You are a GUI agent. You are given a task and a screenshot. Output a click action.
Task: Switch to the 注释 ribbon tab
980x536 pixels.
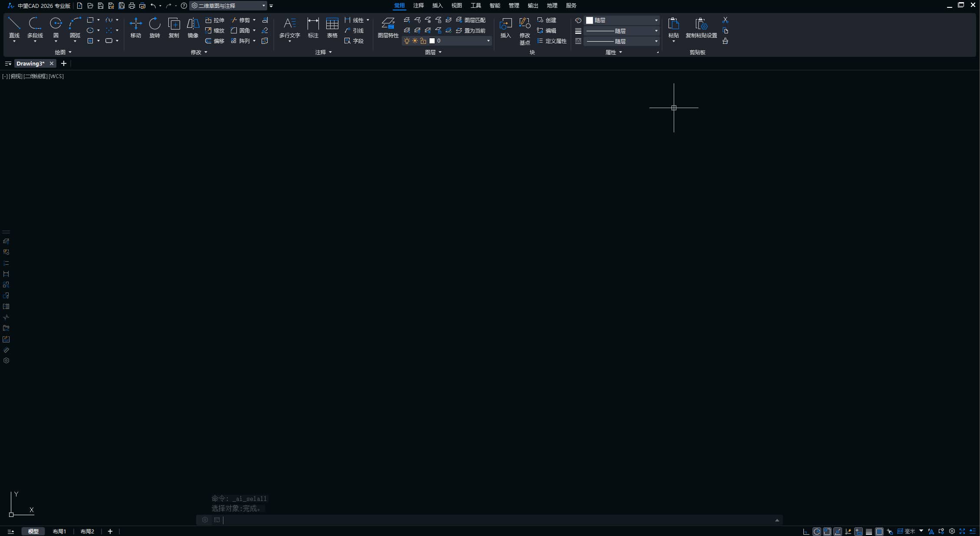pos(418,6)
